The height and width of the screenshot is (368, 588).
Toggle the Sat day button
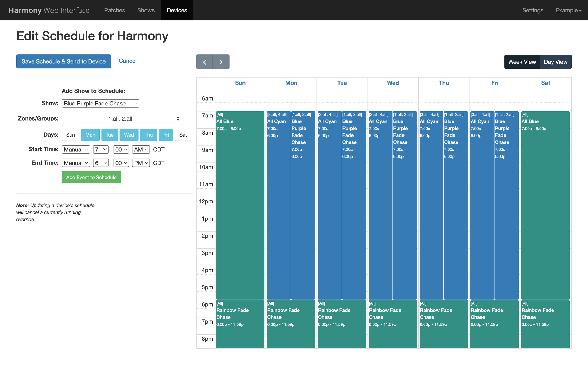point(183,135)
